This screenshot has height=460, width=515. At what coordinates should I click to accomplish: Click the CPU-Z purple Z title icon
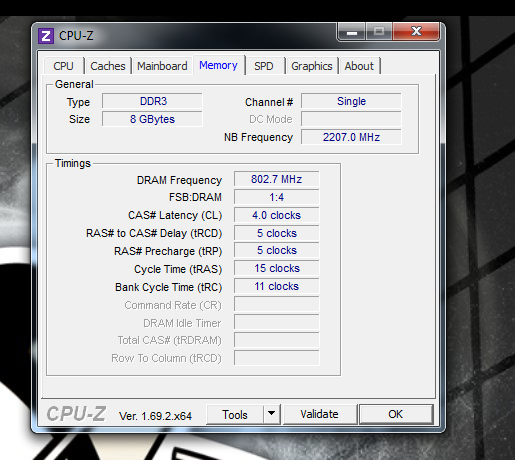point(46,36)
